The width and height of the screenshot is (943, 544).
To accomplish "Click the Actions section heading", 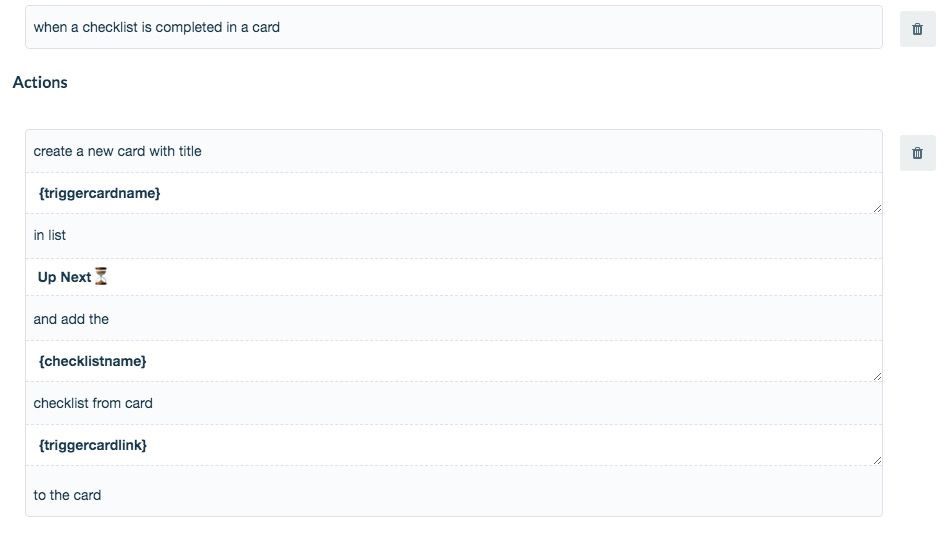I will click(40, 82).
